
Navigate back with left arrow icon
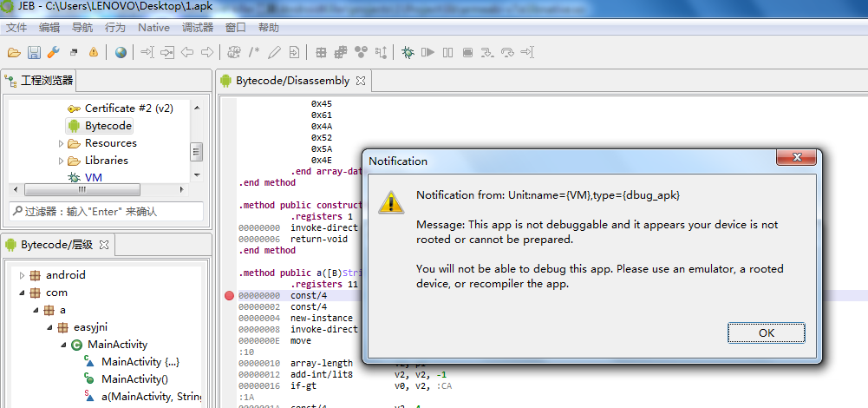pos(187,53)
